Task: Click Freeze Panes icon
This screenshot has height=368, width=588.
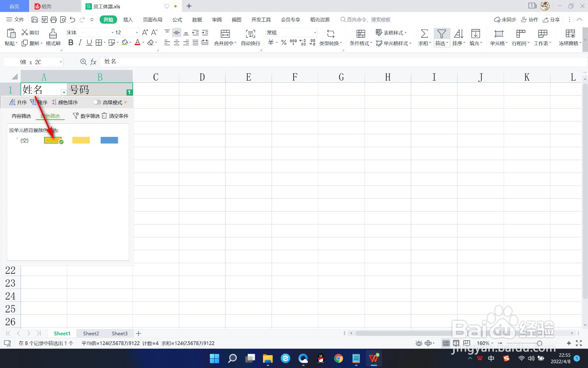Action: tap(570, 33)
